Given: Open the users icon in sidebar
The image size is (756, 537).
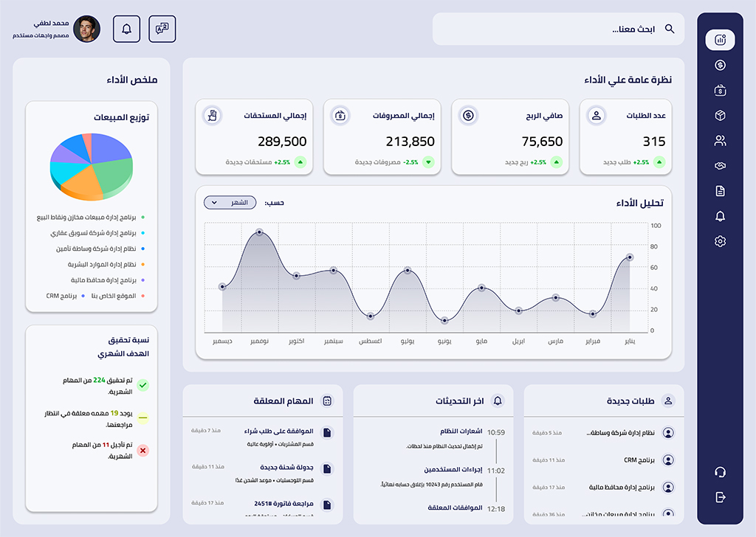Looking at the screenshot, I should 721,141.
